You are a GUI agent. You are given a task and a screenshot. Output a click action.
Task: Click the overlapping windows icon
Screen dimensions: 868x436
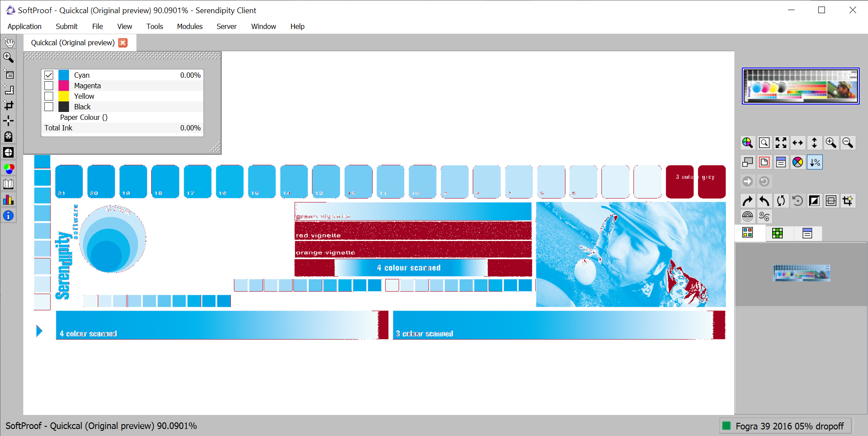click(x=747, y=162)
